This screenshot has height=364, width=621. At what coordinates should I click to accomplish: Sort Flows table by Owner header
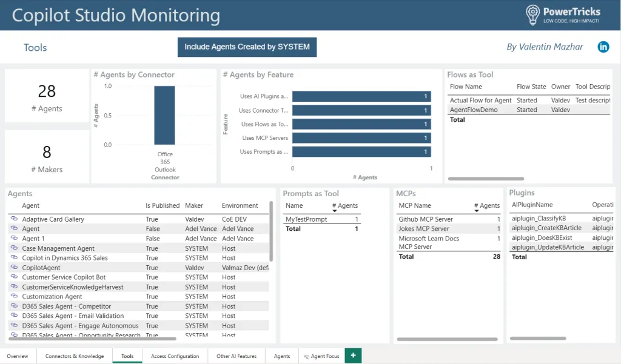560,87
